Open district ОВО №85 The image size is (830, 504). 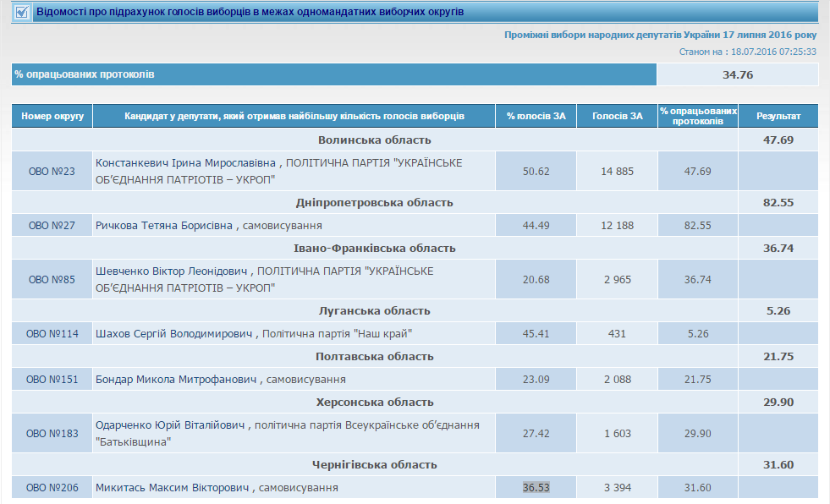[x=52, y=279]
